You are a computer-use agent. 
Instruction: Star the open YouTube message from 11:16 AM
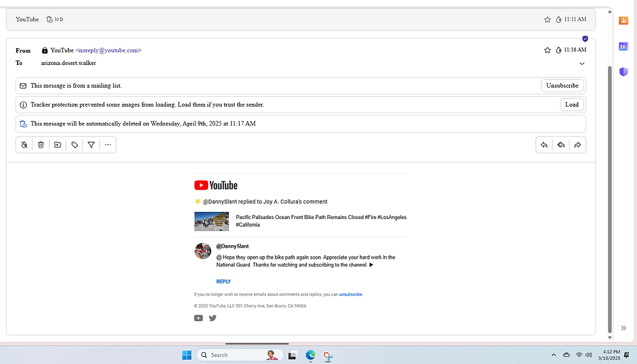click(547, 50)
